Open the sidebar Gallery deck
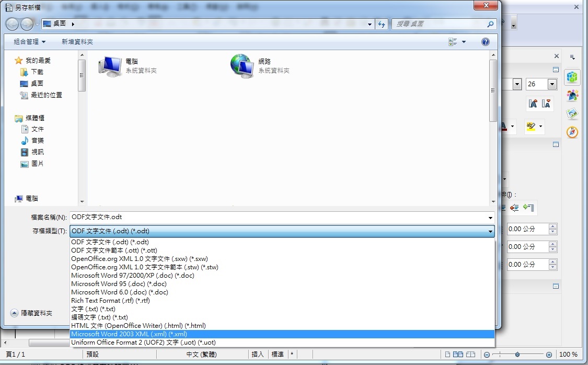 (572, 113)
